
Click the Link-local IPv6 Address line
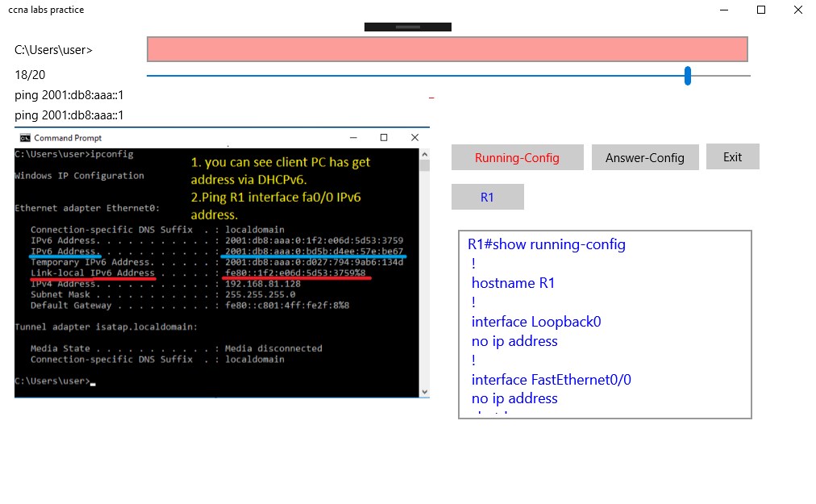(198, 273)
